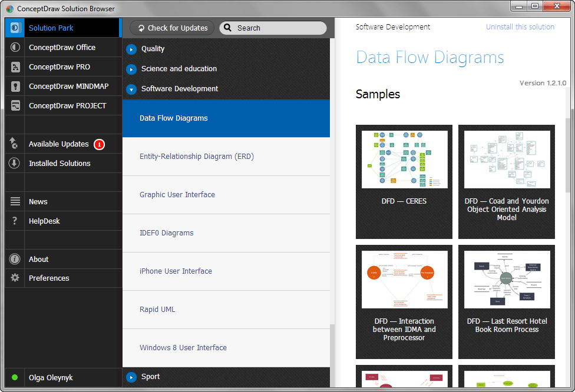Click the About info icon

[x=13, y=259]
